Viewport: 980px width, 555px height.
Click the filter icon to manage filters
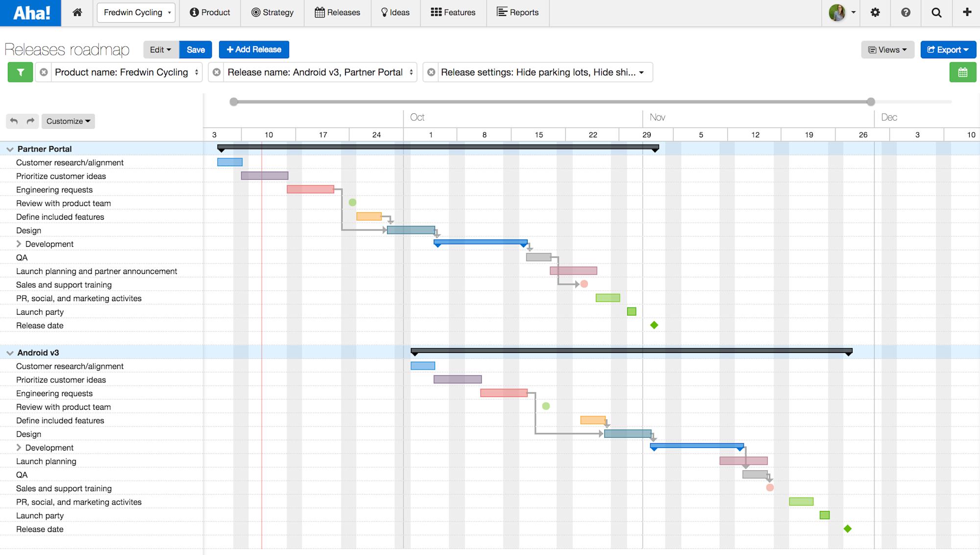click(20, 72)
